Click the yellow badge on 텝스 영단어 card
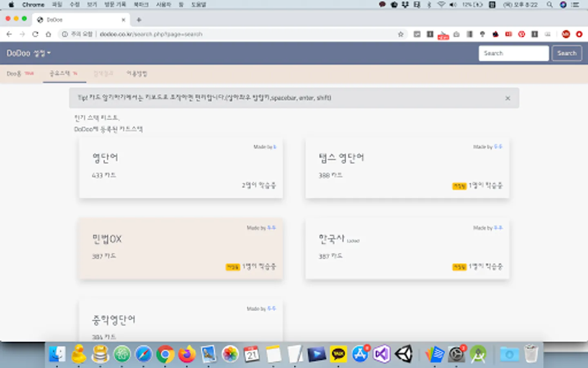 pos(459,186)
